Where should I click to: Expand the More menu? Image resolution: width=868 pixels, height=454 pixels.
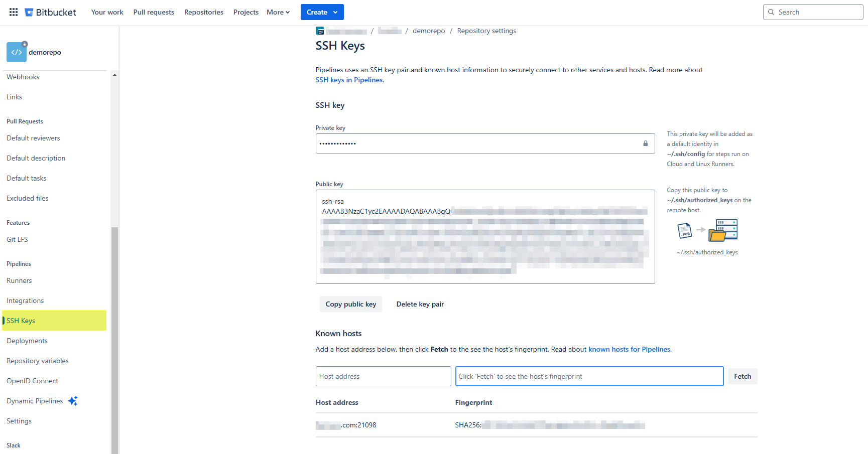pos(278,12)
